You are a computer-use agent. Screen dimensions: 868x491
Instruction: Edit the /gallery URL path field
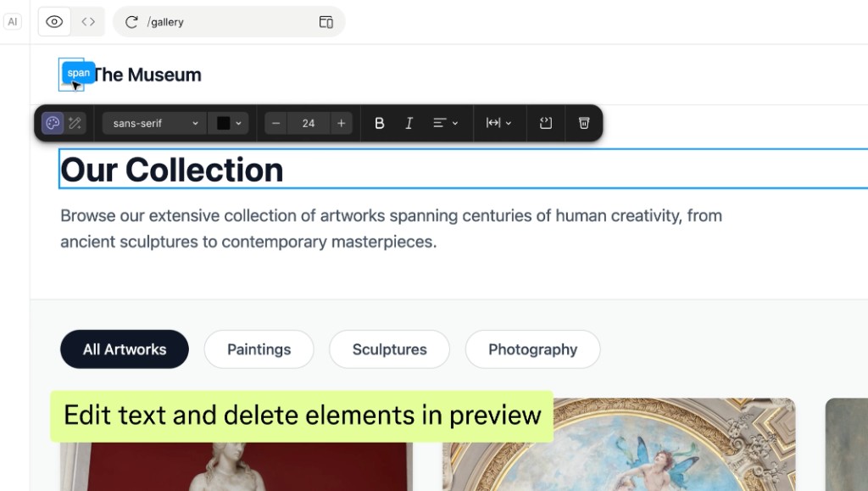[x=227, y=22]
